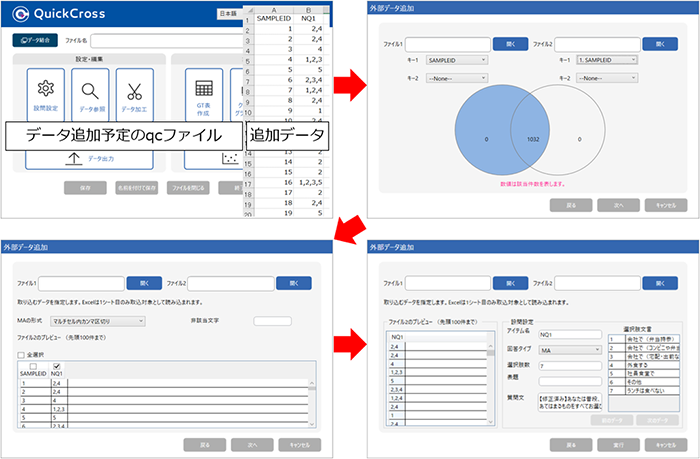This screenshot has width=700, height=459.
Task: Open 設問設定 via the gear icon
Action: [46, 88]
